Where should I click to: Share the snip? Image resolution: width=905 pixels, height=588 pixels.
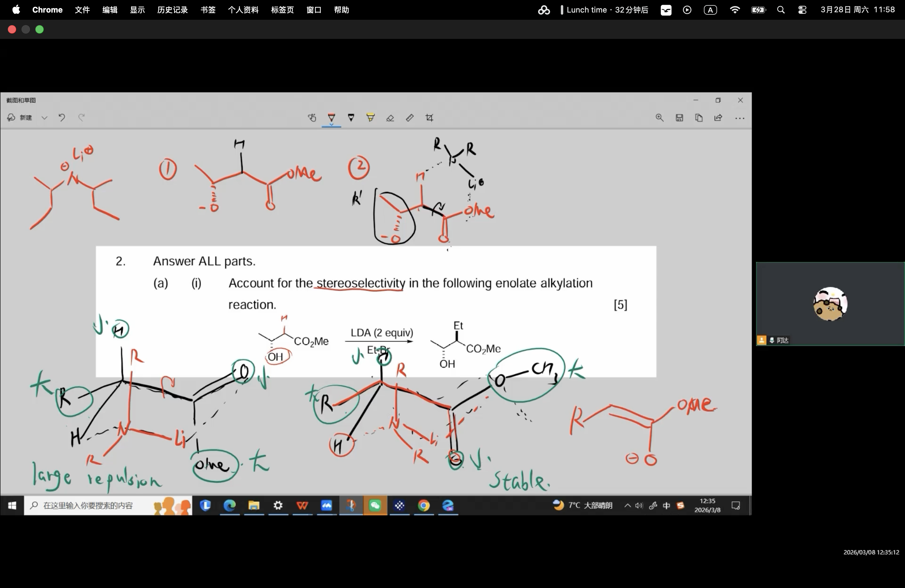tap(718, 118)
